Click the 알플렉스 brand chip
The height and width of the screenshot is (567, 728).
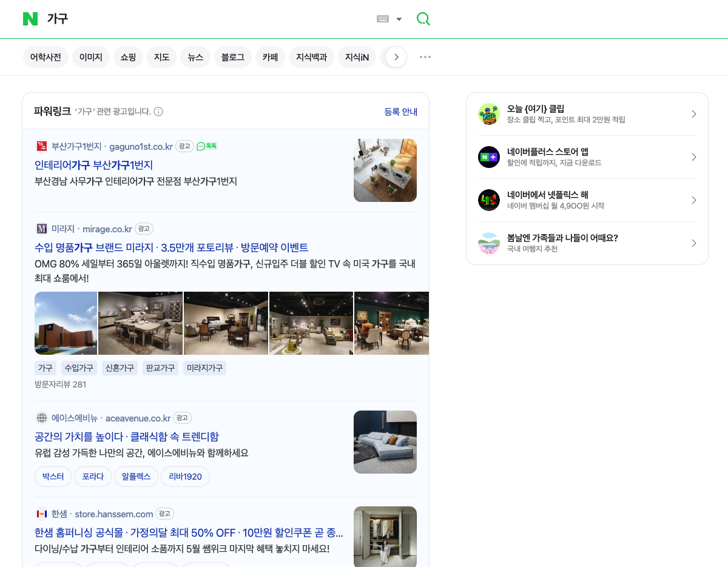[x=136, y=477]
